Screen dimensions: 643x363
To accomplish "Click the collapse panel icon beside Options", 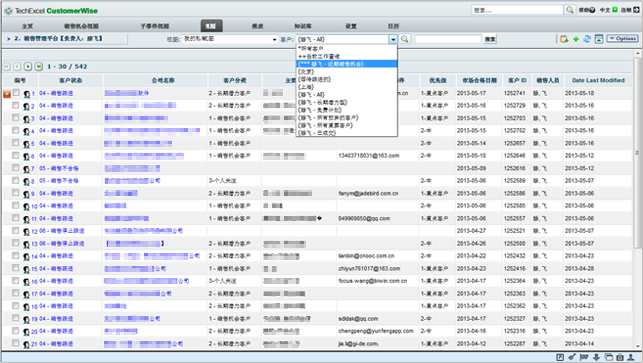I will [599, 39].
